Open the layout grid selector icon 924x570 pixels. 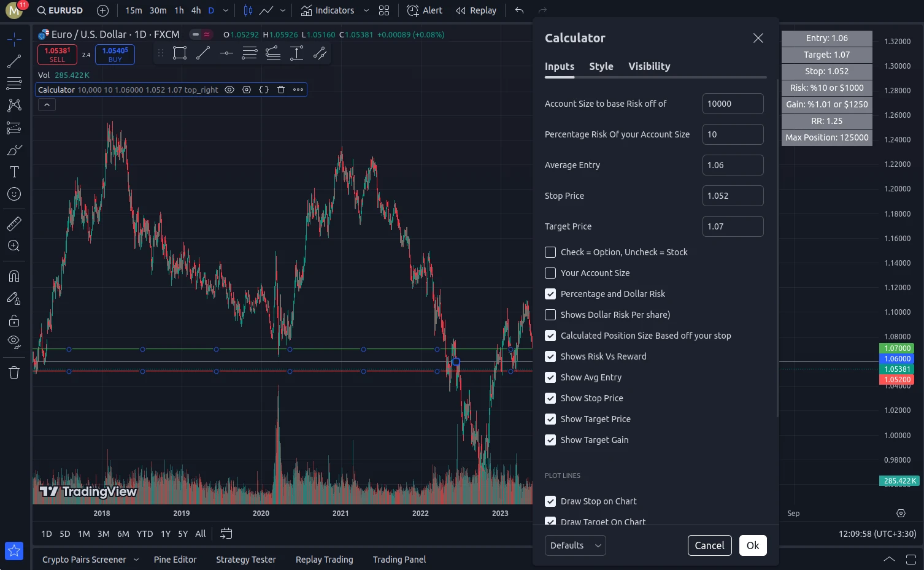384,10
